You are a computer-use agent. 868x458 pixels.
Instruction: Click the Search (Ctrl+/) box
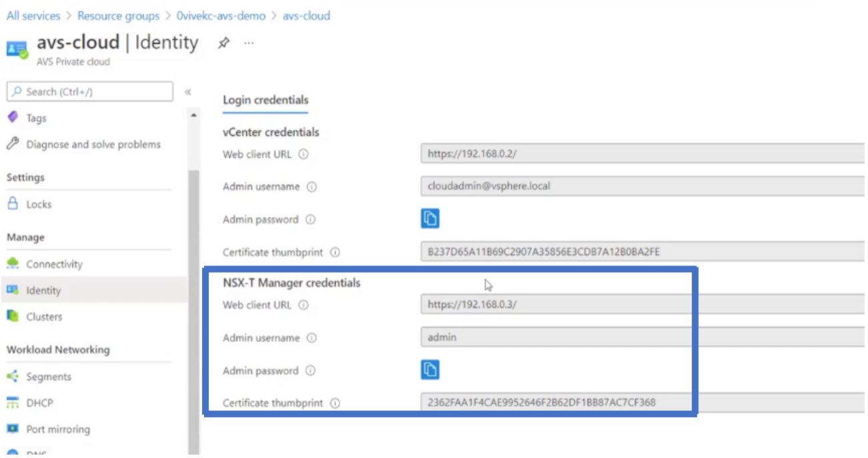pyautogui.click(x=90, y=92)
